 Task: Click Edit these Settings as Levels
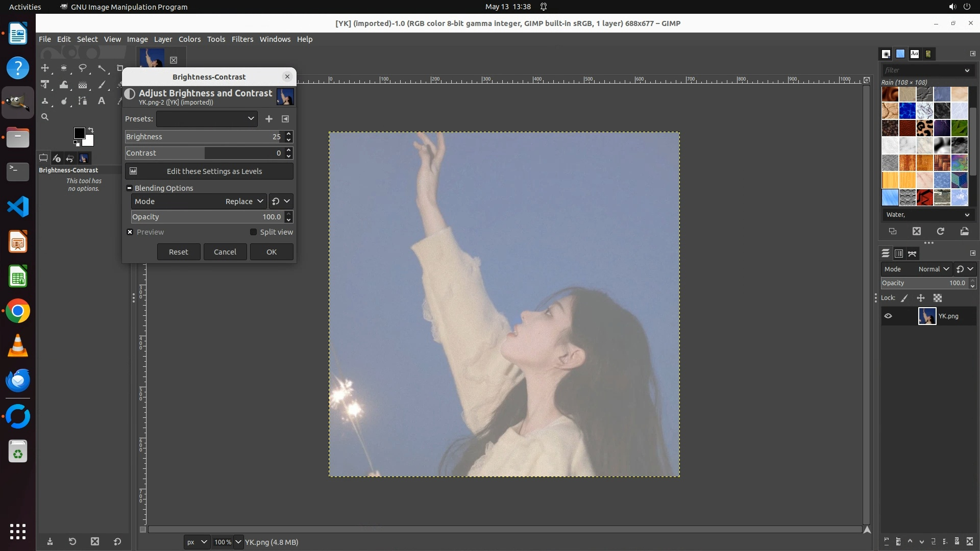209,171
